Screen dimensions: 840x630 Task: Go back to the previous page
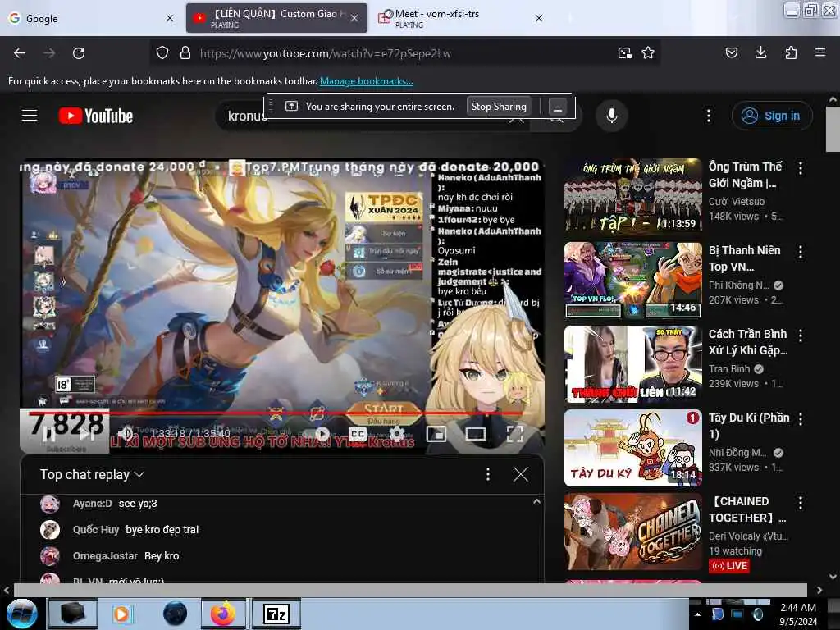pyautogui.click(x=20, y=53)
